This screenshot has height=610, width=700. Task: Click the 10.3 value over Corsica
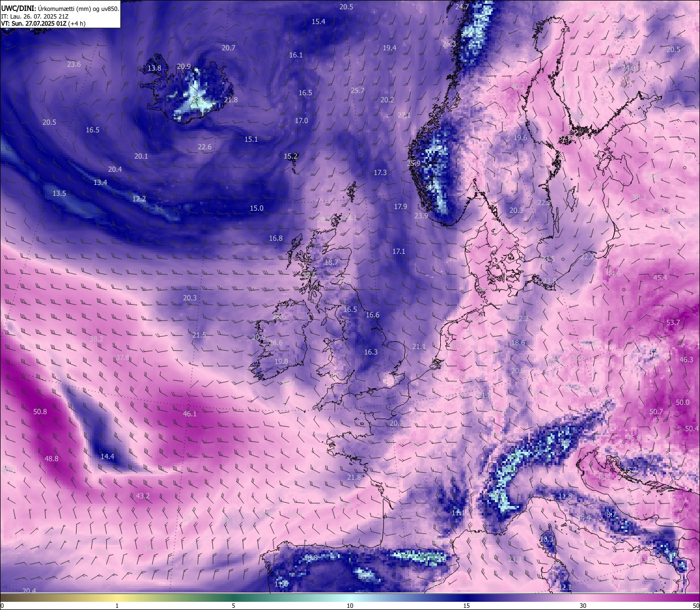546,539
